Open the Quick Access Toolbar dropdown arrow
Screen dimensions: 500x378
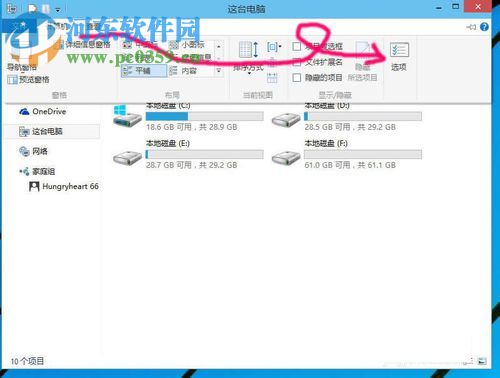click(58, 10)
